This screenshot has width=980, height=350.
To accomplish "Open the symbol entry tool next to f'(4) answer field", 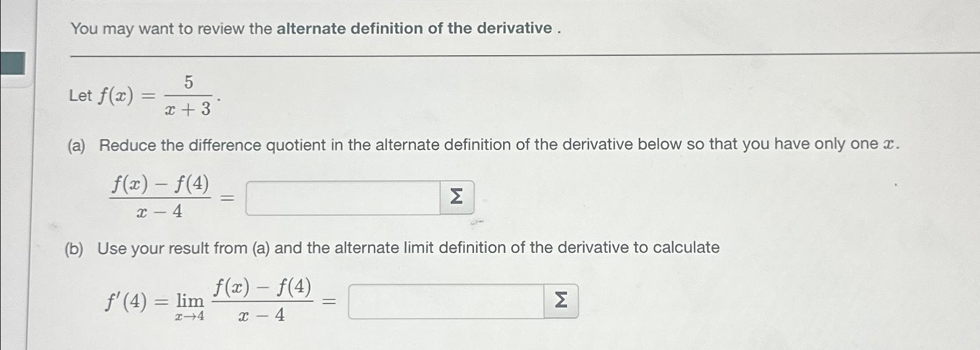I will tap(560, 300).
